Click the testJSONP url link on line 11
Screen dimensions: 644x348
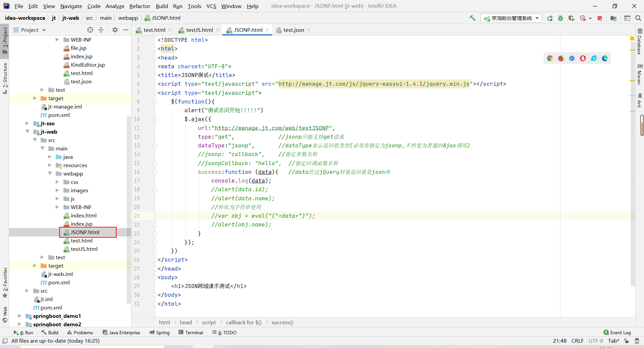coord(271,128)
